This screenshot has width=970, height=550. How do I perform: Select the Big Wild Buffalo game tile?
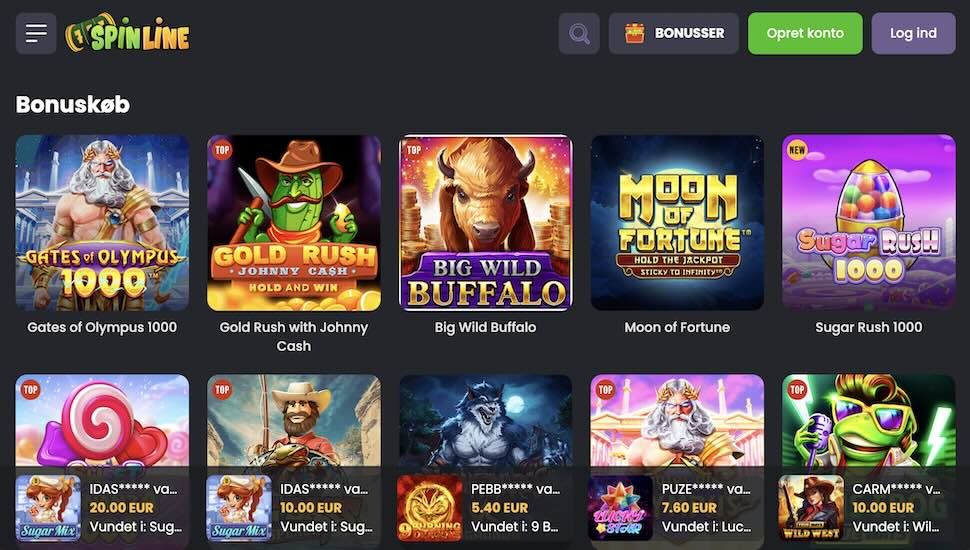tap(486, 222)
